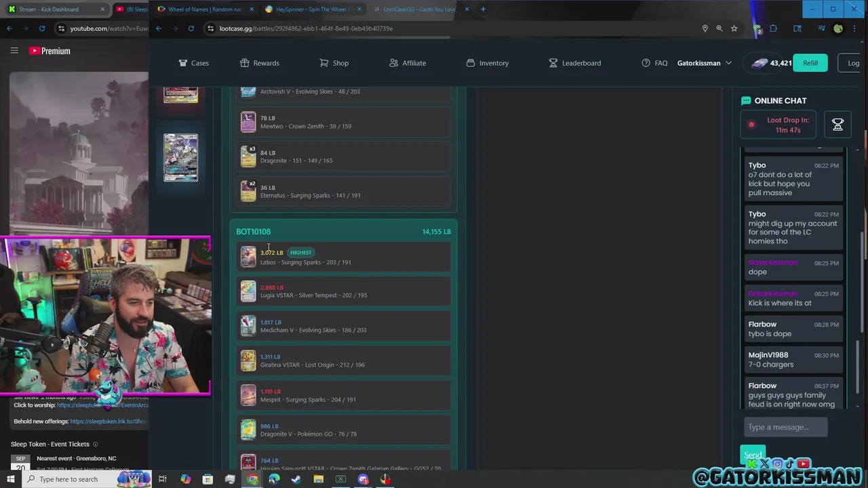Image resolution: width=868 pixels, height=488 pixels.
Task: Open File Explorer from taskbar
Action: [319, 479]
